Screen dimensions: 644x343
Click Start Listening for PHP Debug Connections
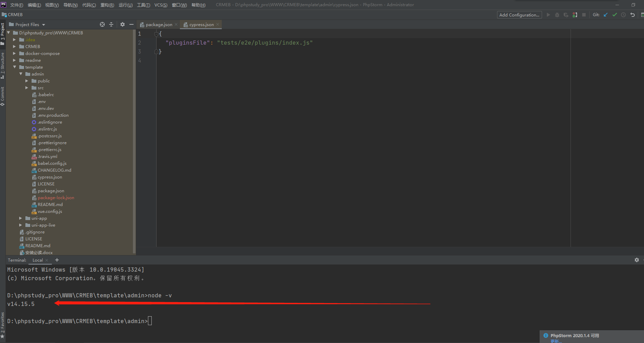click(575, 15)
